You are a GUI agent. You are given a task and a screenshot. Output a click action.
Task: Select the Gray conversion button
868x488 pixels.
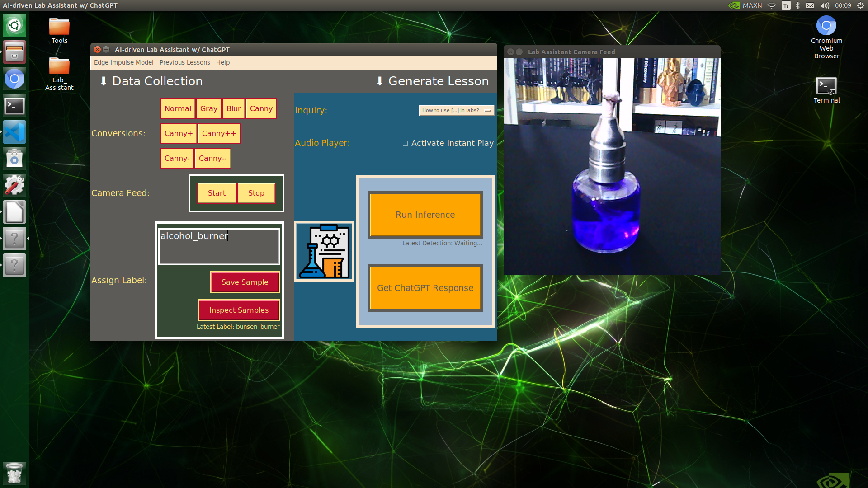208,108
